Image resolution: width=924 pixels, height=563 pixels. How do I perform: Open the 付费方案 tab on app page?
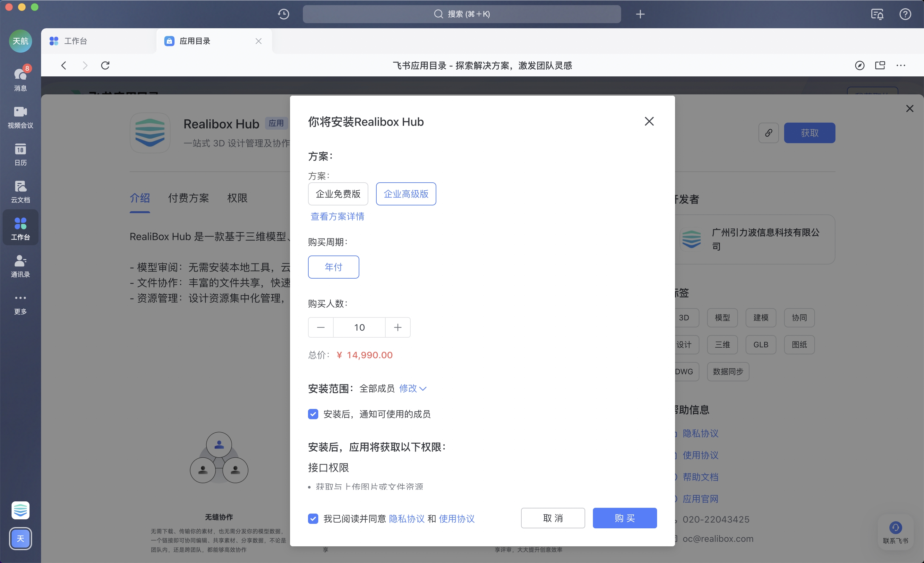(188, 198)
